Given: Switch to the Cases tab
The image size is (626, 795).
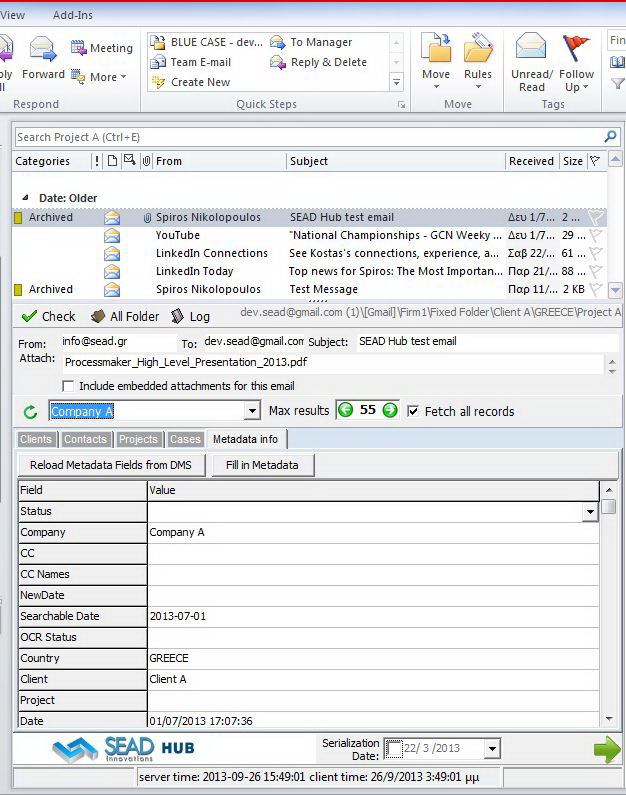Looking at the screenshot, I should pos(185,439).
